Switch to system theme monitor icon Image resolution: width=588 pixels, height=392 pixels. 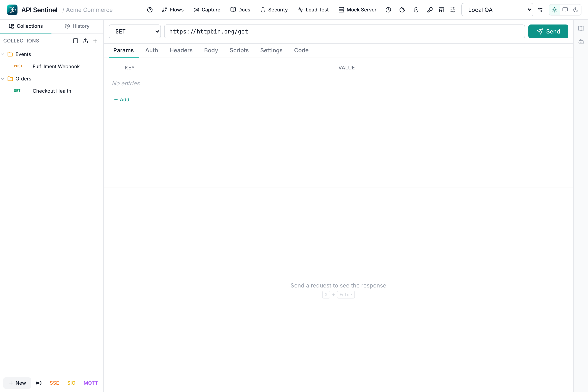[x=565, y=10]
